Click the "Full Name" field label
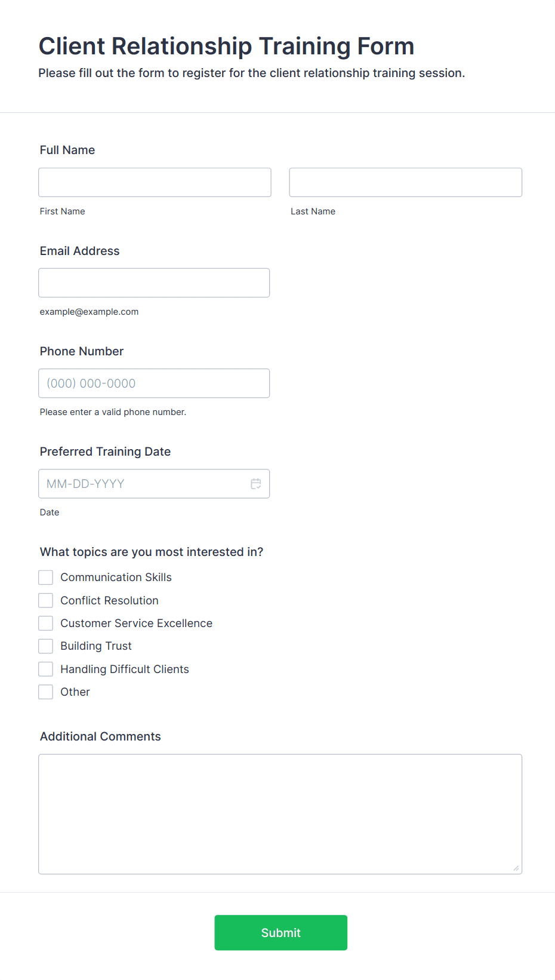The height and width of the screenshot is (980, 555). click(67, 150)
